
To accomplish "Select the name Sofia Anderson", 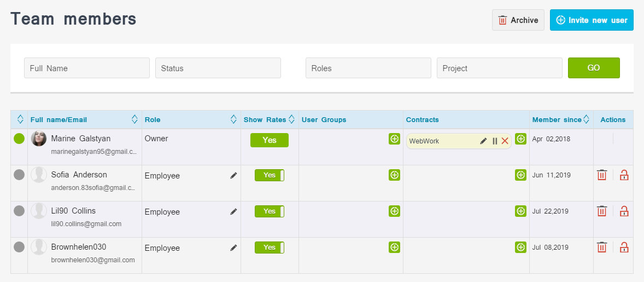I will click(79, 175).
